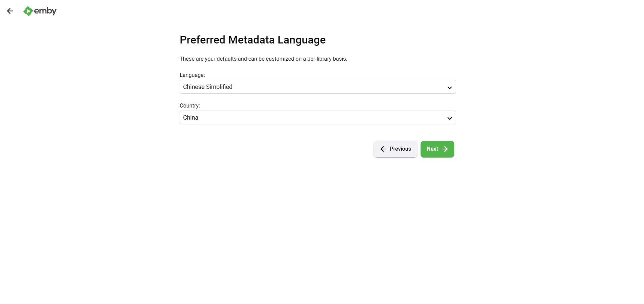This screenshot has height=304, width=644.
Task: Open the Country dropdown
Action: click(317, 118)
